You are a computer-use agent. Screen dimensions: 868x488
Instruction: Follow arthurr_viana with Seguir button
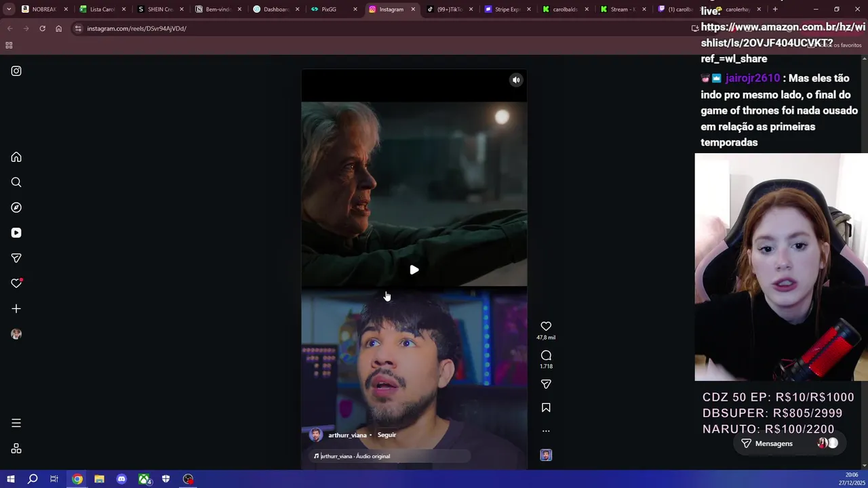(x=387, y=435)
